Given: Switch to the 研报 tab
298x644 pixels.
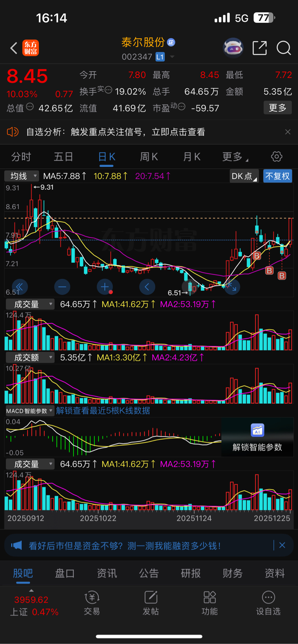Looking at the screenshot, I should tap(191, 573).
